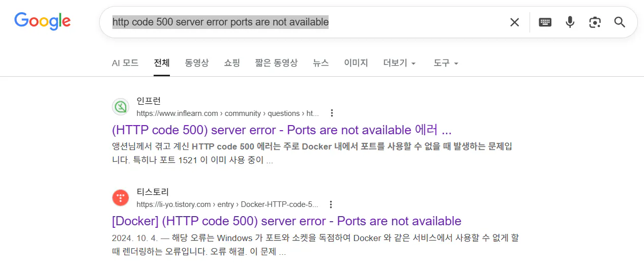The height and width of the screenshot is (269, 644).
Task: Click the 티스토리 snippet dated 2024. 10. 4.
Action: 315,245
